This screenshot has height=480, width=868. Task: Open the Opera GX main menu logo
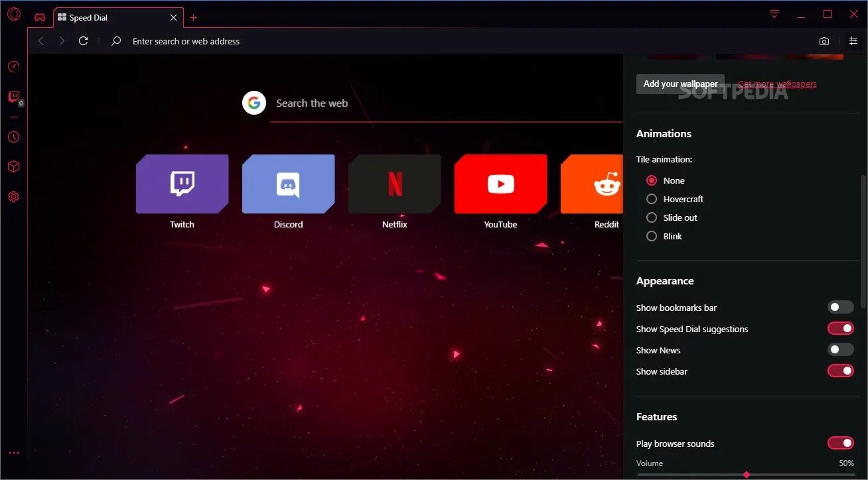14,15
